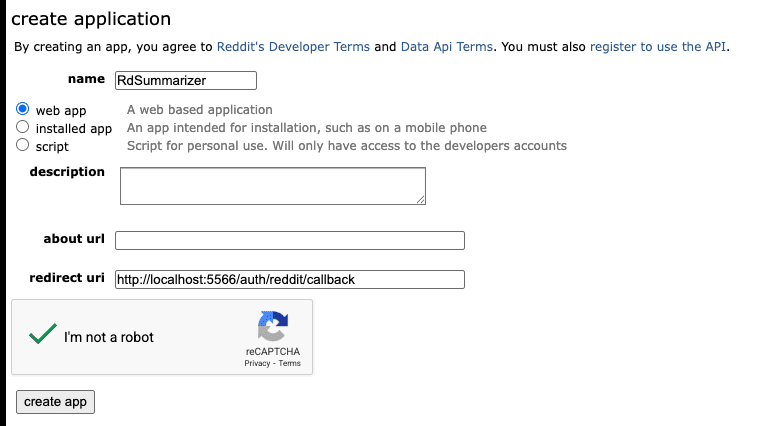Click the 'Script for personal use' description text
The height and width of the screenshot is (426, 784).
(x=346, y=146)
